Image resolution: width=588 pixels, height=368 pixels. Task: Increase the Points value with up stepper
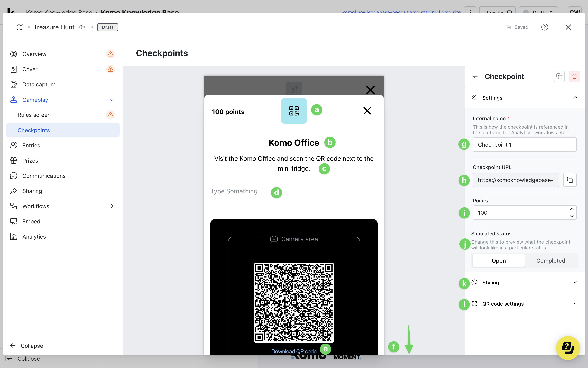pos(571,209)
